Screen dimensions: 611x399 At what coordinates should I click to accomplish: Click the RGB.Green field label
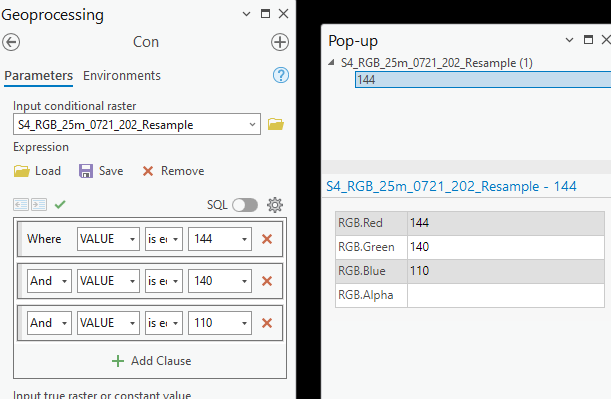coord(366,247)
